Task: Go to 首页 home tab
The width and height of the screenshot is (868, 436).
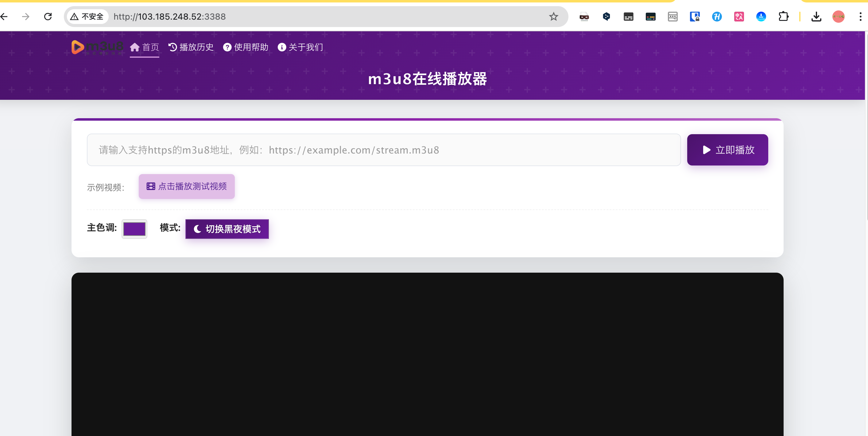Action: point(145,47)
